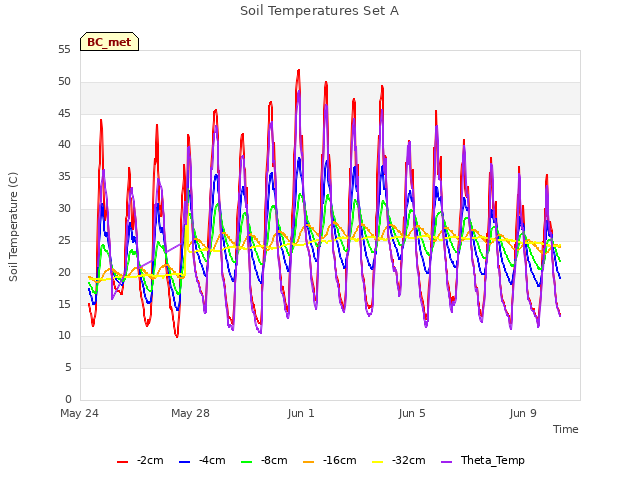Click the 10 y-axis tick label
This screenshot has width=640, height=480.
coord(64,336)
